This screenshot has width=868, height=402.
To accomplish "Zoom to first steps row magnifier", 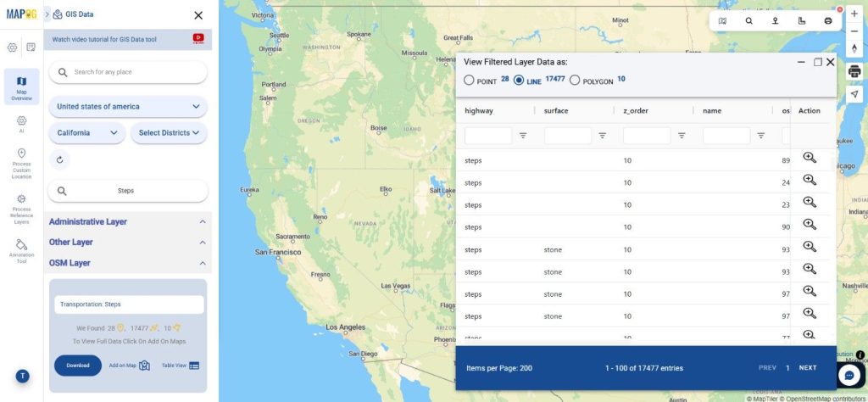I will click(810, 158).
